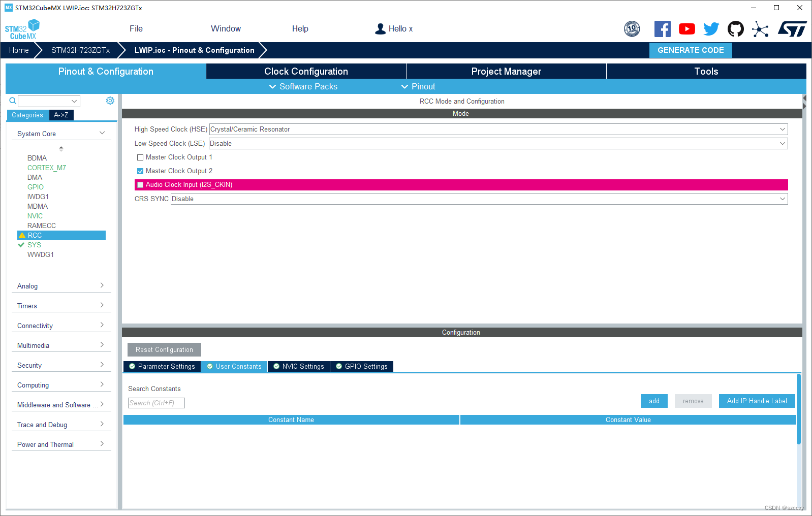
Task: Open the Facebook link icon
Action: (662, 29)
